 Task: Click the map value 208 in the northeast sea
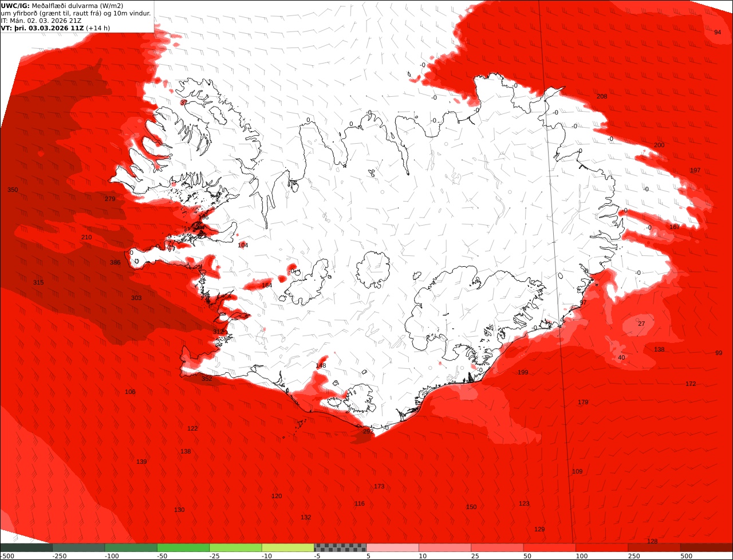(x=602, y=96)
